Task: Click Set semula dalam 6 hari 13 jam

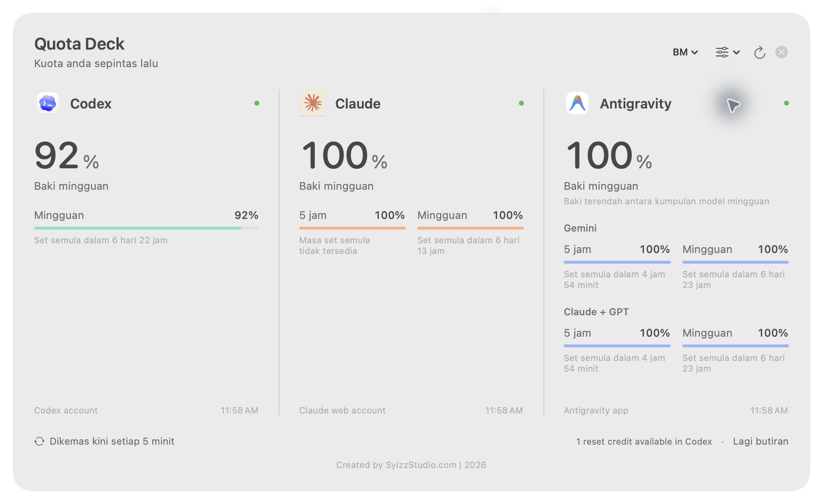Action: (x=468, y=245)
